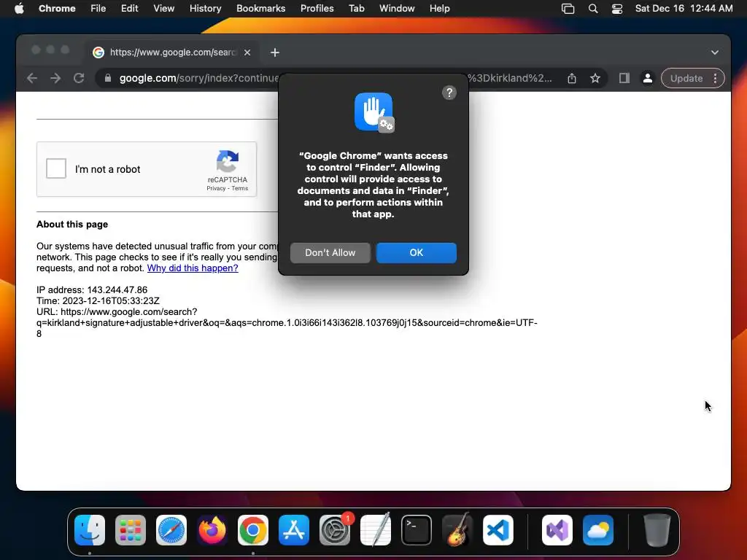Click the share page icon in the address bar

point(572,78)
